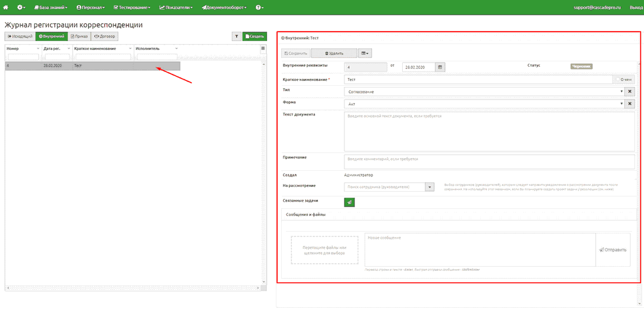
Task: Click the green Связанные задачи send icon
Action: 349,202
